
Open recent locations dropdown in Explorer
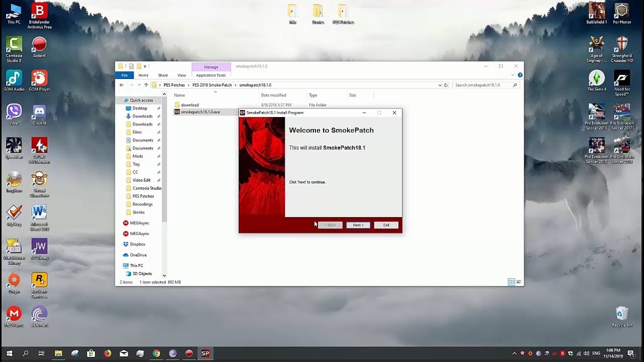[139, 85]
